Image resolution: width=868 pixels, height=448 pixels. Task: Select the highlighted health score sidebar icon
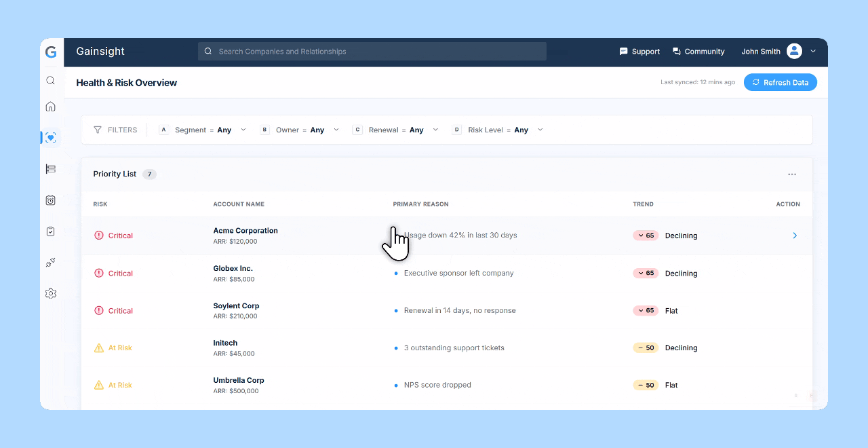50,137
